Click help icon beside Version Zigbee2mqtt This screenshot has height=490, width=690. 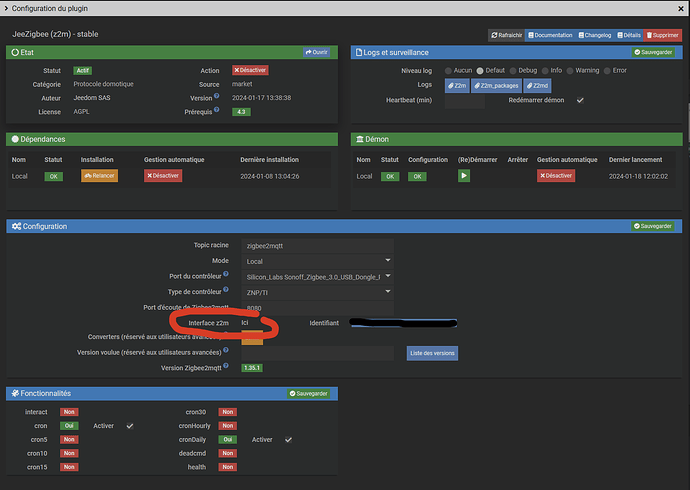(x=226, y=366)
